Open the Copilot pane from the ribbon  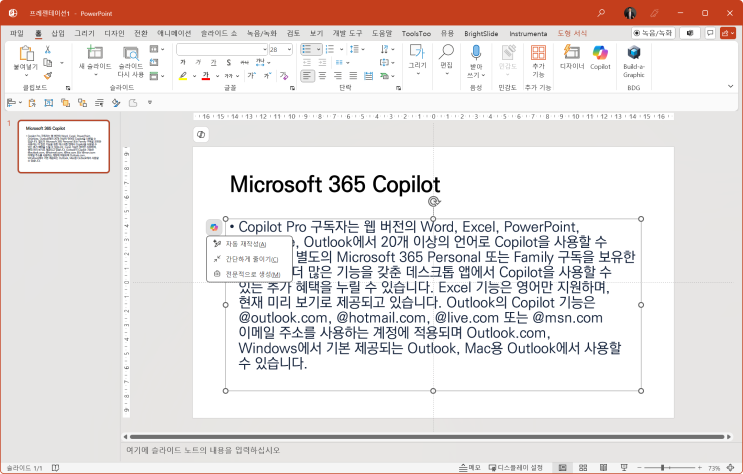(600, 58)
